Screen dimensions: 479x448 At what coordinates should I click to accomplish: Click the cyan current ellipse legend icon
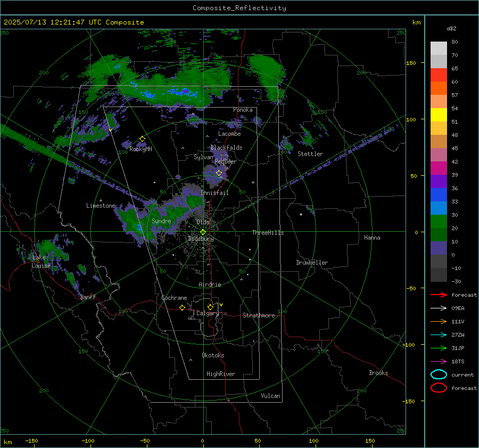[439, 374]
